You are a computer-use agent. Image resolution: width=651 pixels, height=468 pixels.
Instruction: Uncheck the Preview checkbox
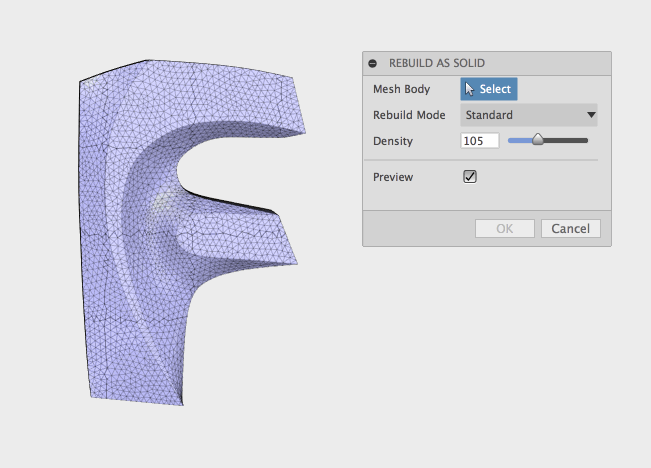coord(470,177)
